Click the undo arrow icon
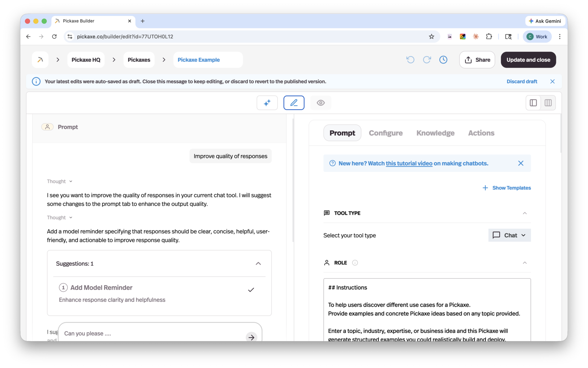The height and width of the screenshot is (368, 588). [410, 60]
